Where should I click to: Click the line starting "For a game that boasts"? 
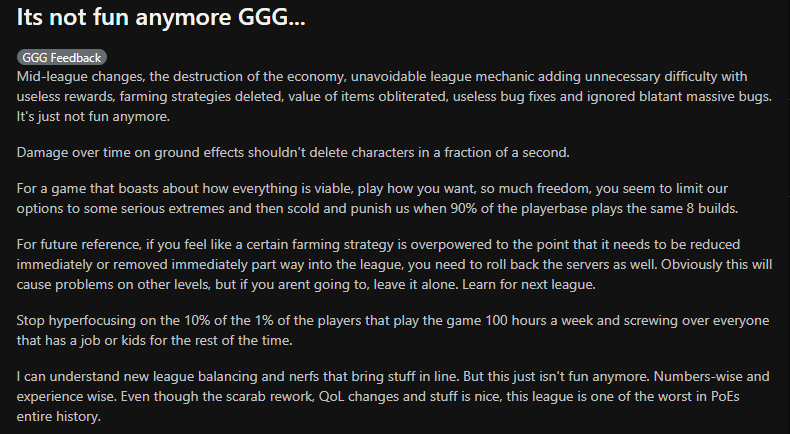click(372, 189)
